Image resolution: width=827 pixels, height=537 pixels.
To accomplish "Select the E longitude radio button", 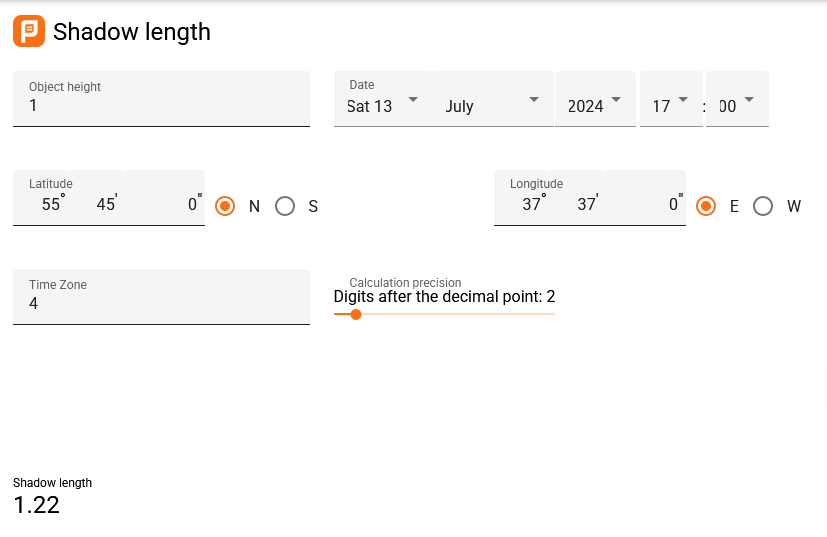I will [706, 206].
